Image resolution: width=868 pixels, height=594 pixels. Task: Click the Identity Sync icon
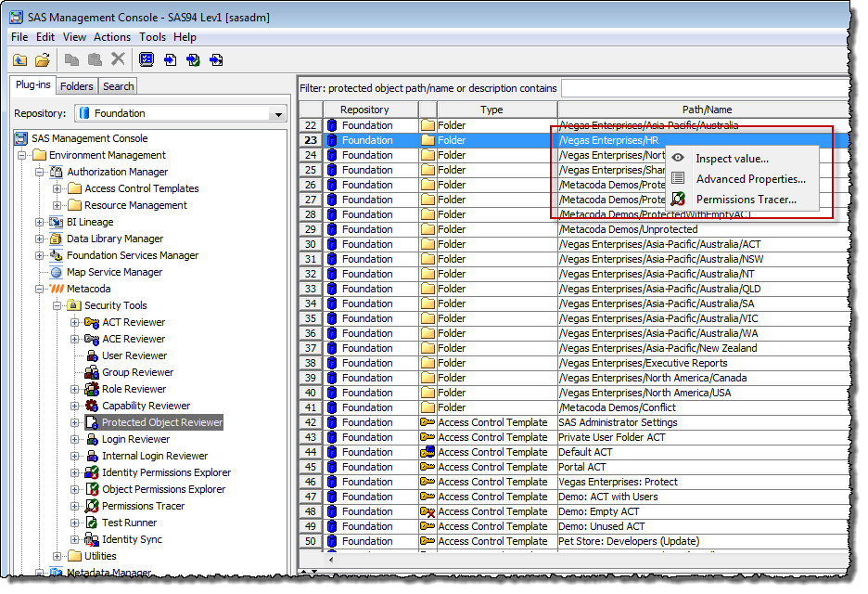coord(92,539)
